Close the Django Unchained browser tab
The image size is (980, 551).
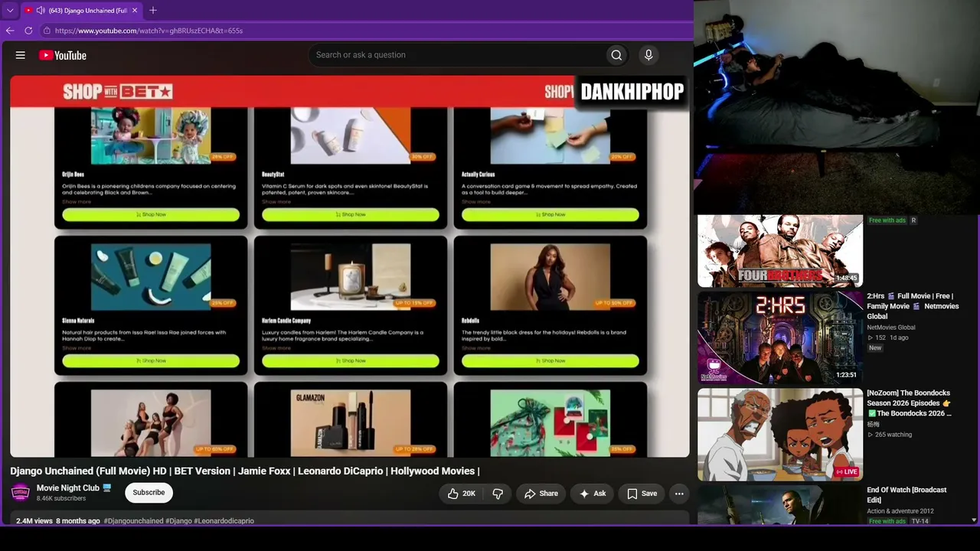(135, 11)
